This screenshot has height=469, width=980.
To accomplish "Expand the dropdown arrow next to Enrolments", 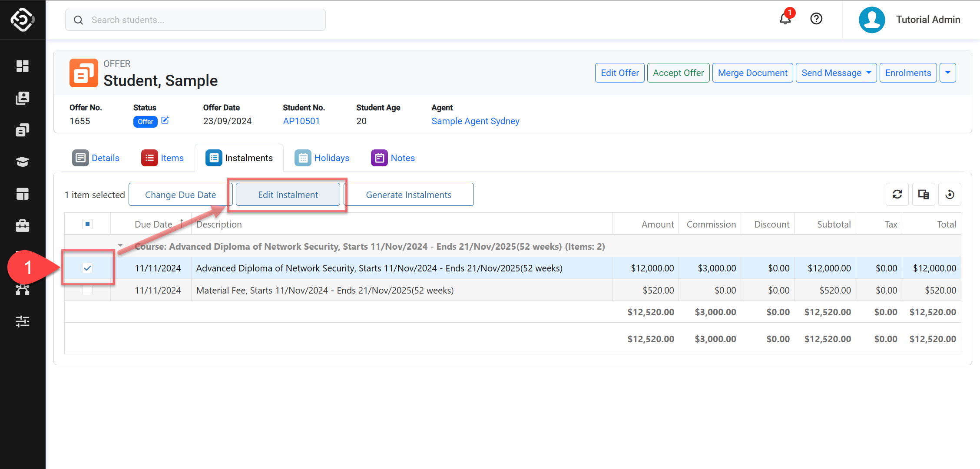I will coord(948,73).
